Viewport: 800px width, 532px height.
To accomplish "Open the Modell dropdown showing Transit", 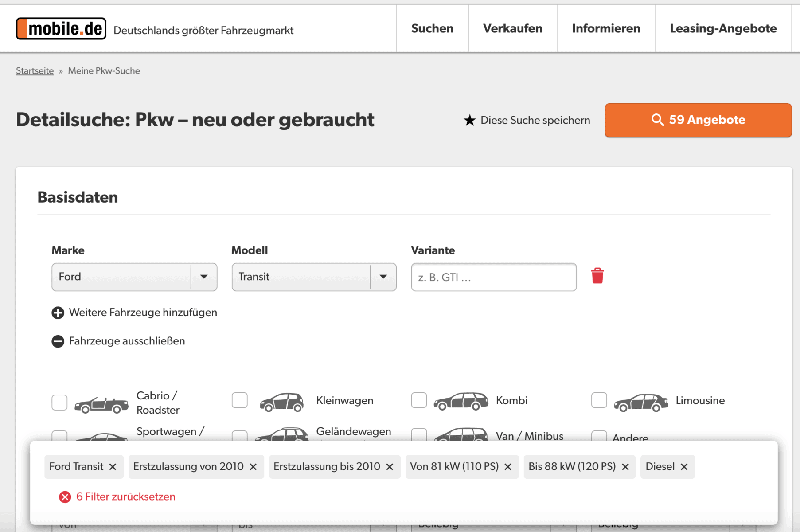I will click(314, 277).
